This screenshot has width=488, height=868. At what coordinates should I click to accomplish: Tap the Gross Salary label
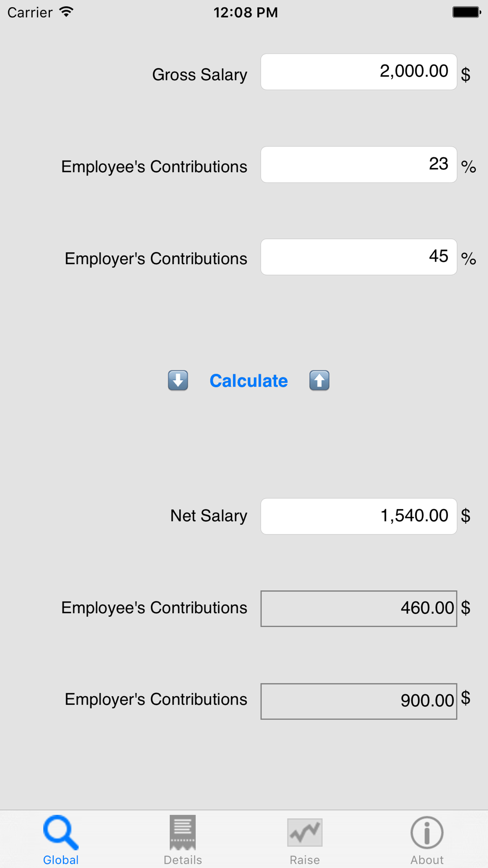(200, 75)
